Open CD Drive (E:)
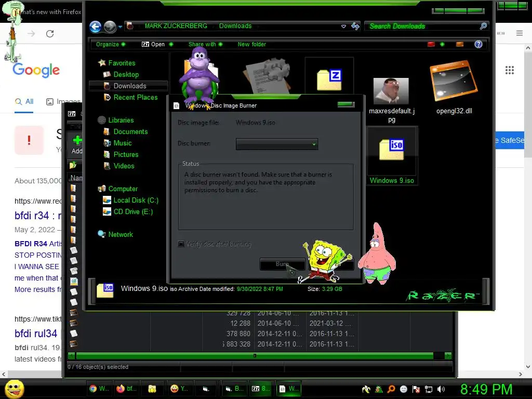Screen dimensions: 532x399 point(133,212)
